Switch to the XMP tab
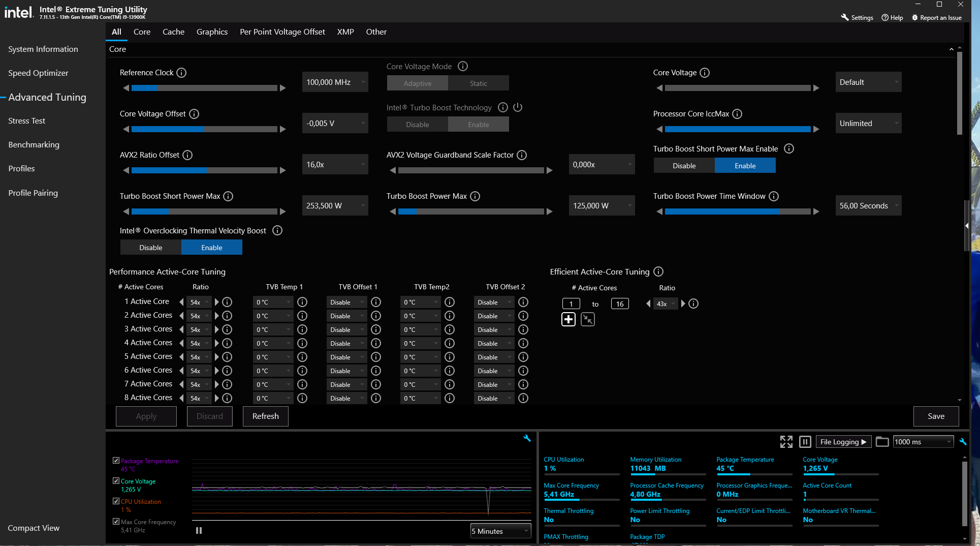 345,32
